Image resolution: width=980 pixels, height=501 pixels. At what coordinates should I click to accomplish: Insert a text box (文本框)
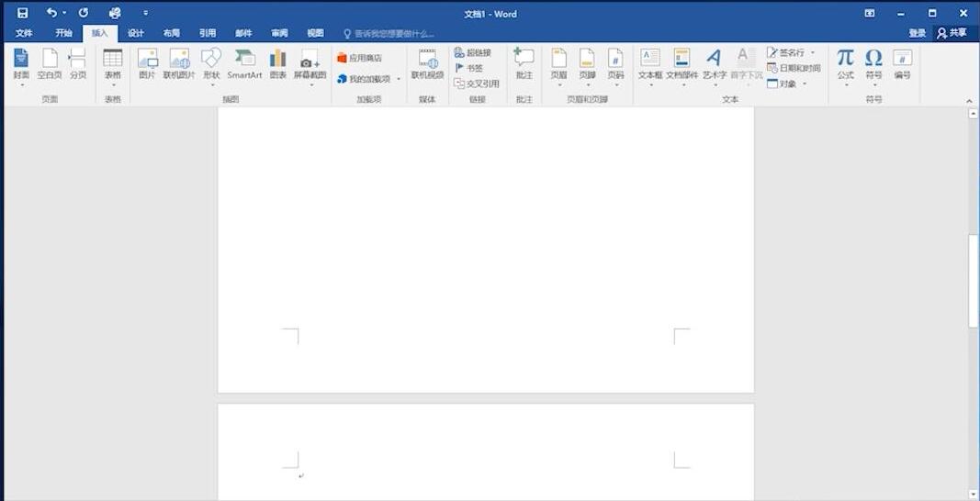650,67
